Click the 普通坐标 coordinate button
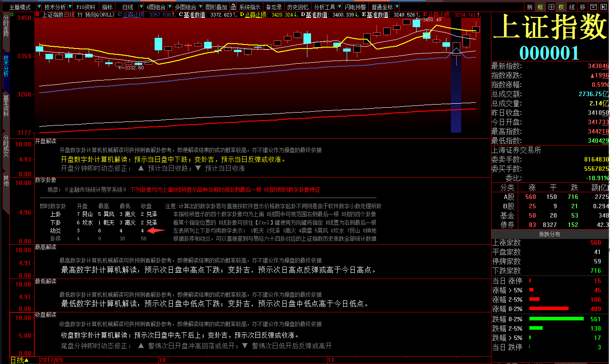 pyautogui.click(x=382, y=7)
